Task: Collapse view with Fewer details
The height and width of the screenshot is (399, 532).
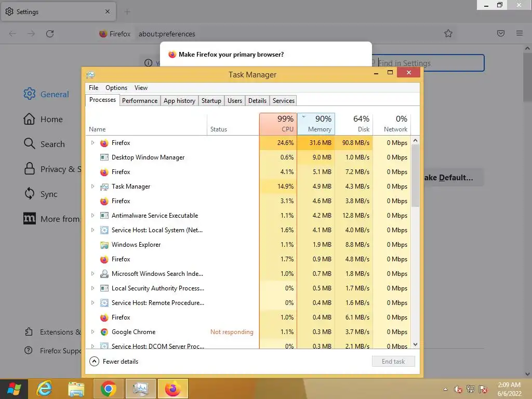Action: pos(114,362)
